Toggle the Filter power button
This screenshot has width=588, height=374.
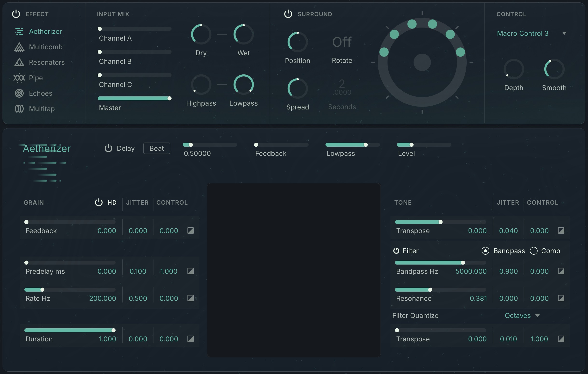[x=397, y=251]
